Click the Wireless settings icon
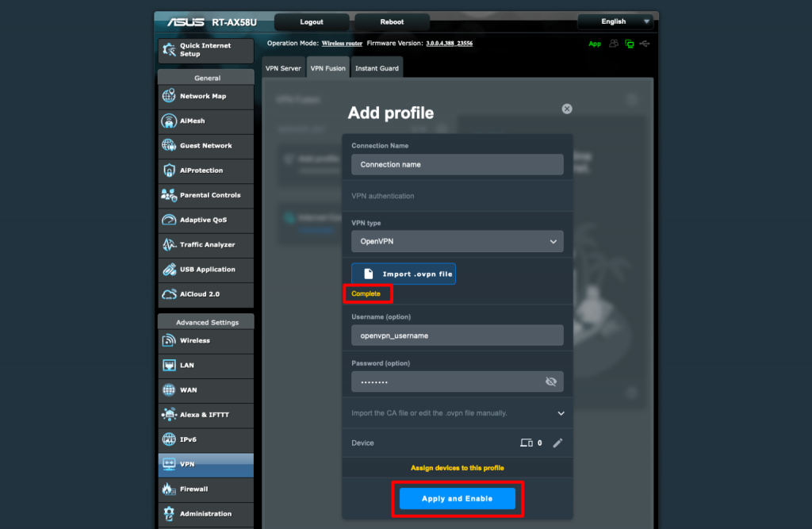The width and height of the screenshot is (812, 529). (169, 340)
